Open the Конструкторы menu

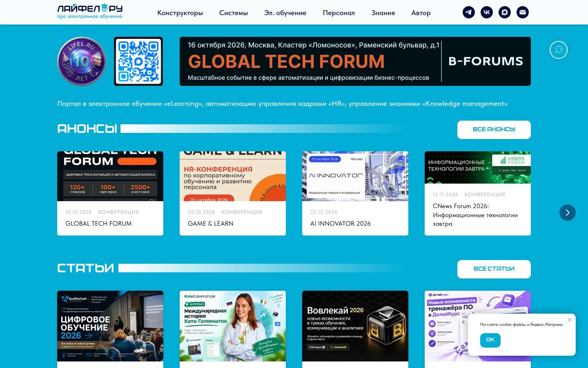180,13
